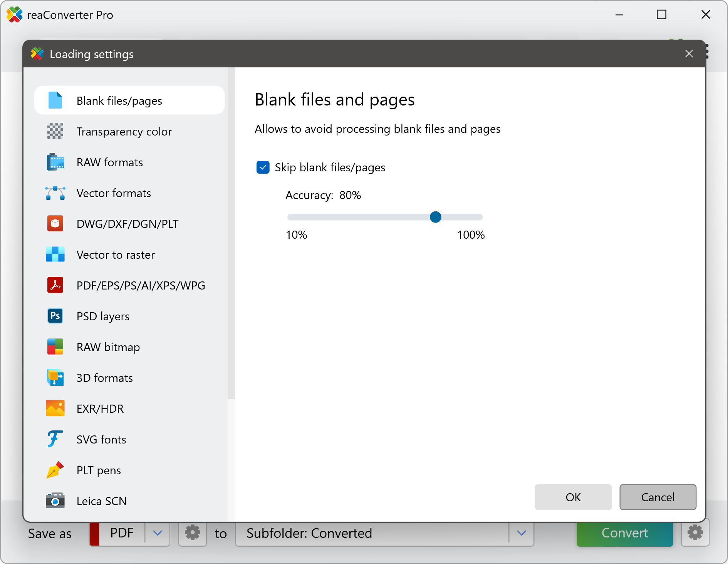Image resolution: width=728 pixels, height=564 pixels.
Task: Close the Loading settings dialog
Action: point(689,54)
